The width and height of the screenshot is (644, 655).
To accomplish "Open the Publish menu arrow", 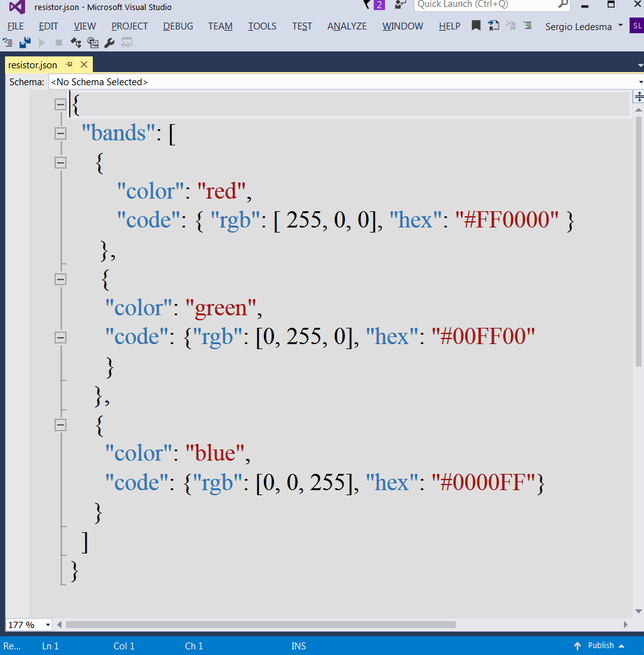I will (x=621, y=646).
